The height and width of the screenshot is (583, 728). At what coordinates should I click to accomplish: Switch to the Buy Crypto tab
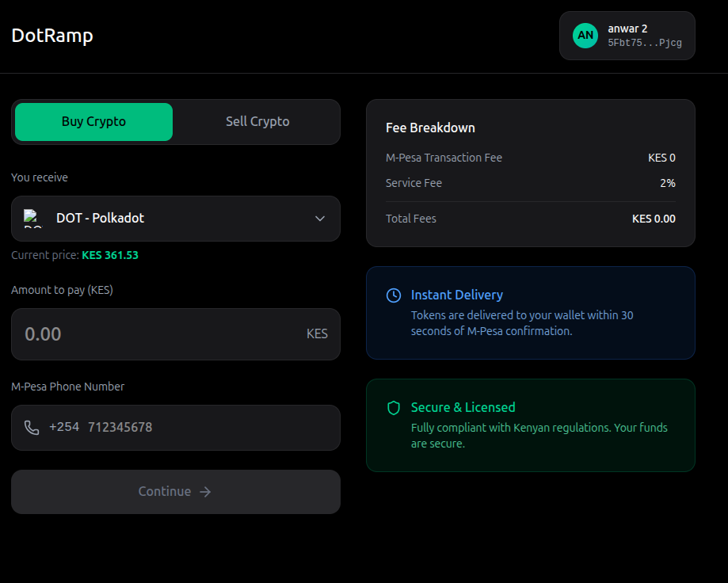[x=93, y=122]
